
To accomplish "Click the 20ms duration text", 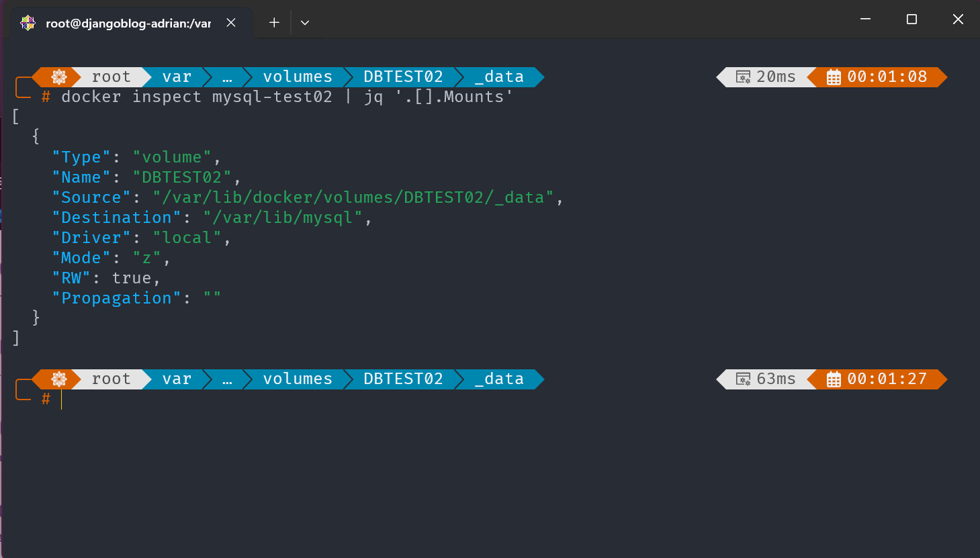I will point(776,77).
